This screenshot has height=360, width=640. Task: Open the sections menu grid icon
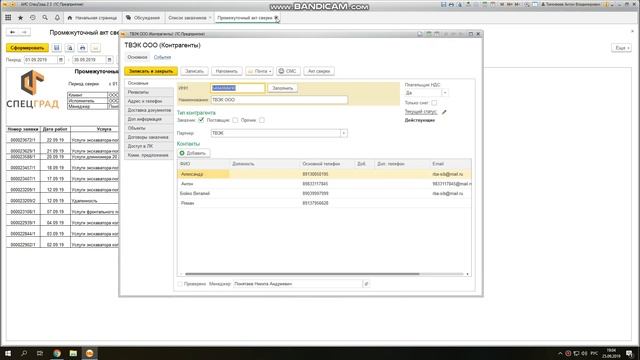pyautogui.click(x=8, y=18)
